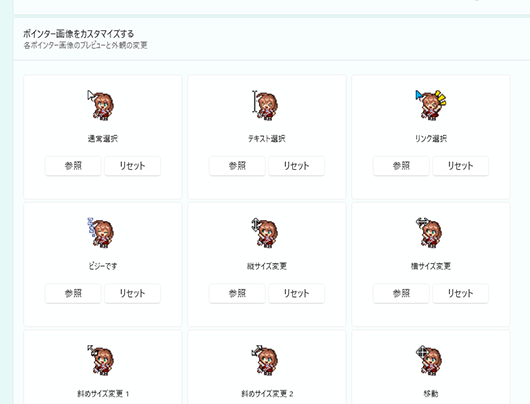Viewport: 530px width, 404px height.
Task: Click the 斜めサイズ変更 2 pointer preview
Action: (x=265, y=360)
